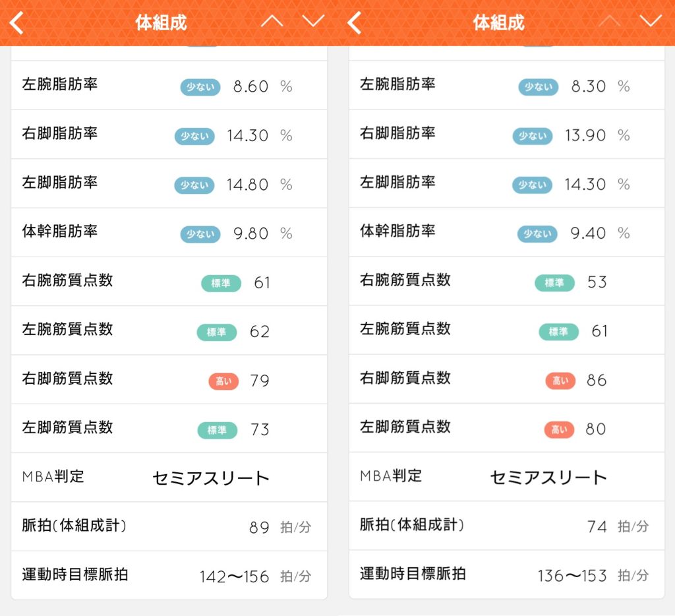Screen dimensions: 675x616
Task: Select left panel's 脈拍 89 拍/分 row
Action: (169, 526)
